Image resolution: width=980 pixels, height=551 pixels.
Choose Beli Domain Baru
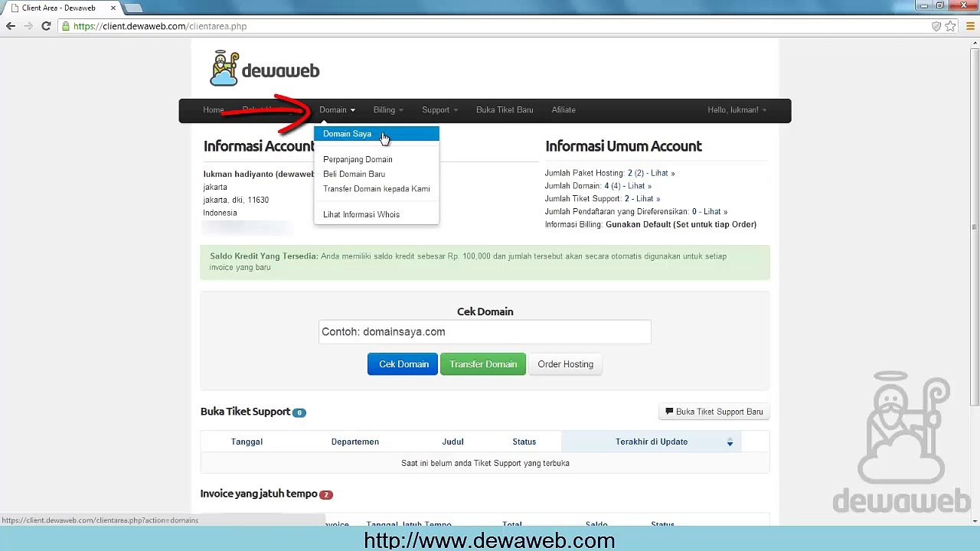click(354, 174)
